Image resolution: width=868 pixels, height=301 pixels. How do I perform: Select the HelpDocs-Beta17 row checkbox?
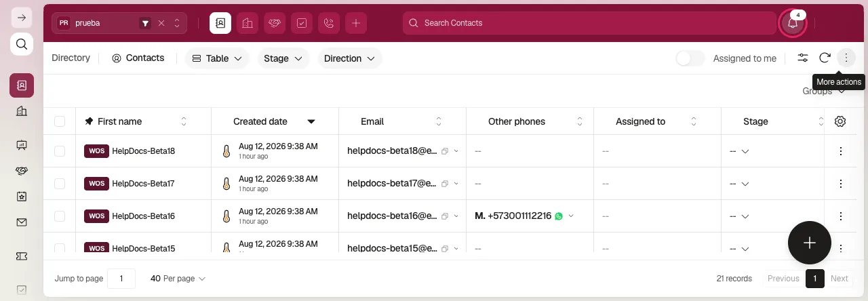(60, 184)
